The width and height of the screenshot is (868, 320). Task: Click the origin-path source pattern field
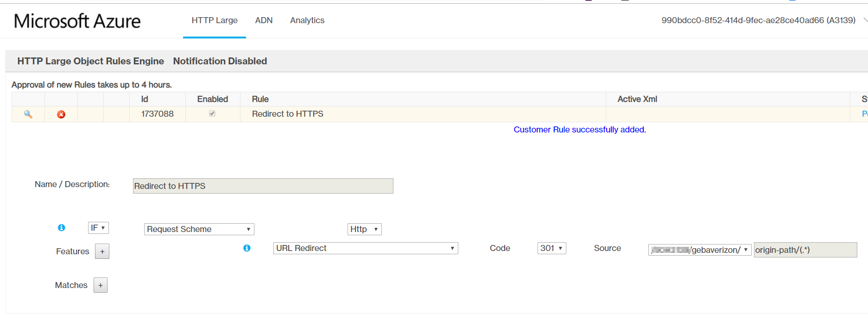805,250
